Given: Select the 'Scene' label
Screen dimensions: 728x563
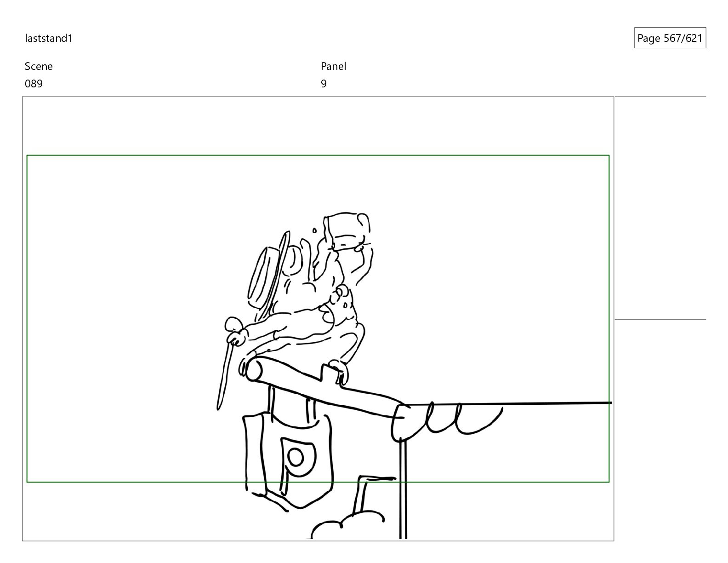Looking at the screenshot, I should pyautogui.click(x=39, y=66).
